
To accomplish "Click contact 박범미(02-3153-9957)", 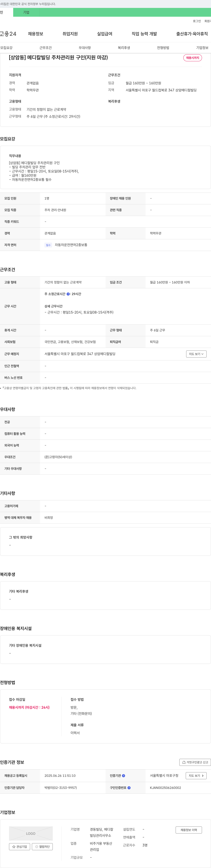I will click(61, 788).
